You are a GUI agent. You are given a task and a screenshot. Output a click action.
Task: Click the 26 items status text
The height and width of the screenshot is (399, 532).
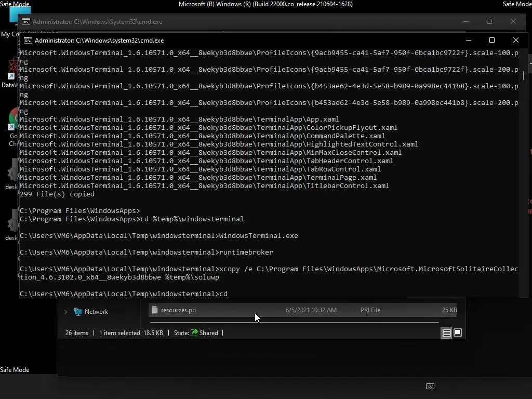point(77,333)
